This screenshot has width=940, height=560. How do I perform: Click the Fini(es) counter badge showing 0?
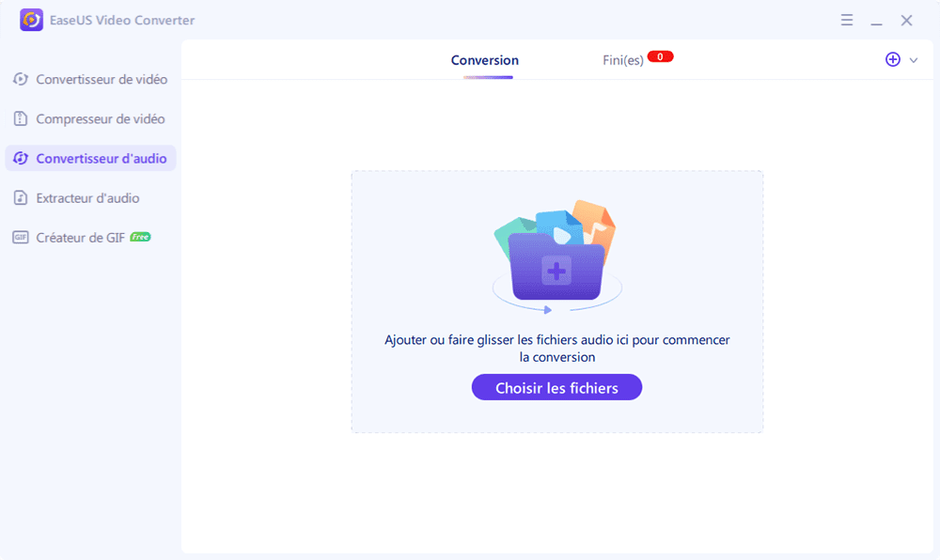[660, 55]
